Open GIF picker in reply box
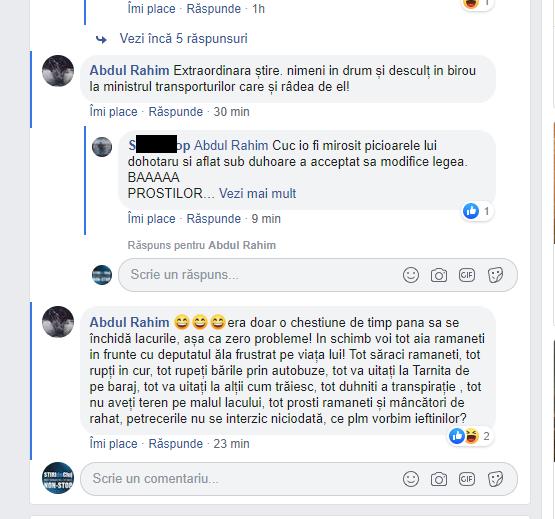Screen dimensions: 555x519 (467, 275)
